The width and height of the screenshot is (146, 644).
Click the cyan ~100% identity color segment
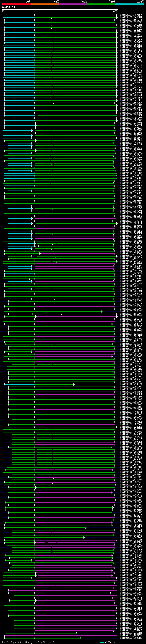[130, 4]
